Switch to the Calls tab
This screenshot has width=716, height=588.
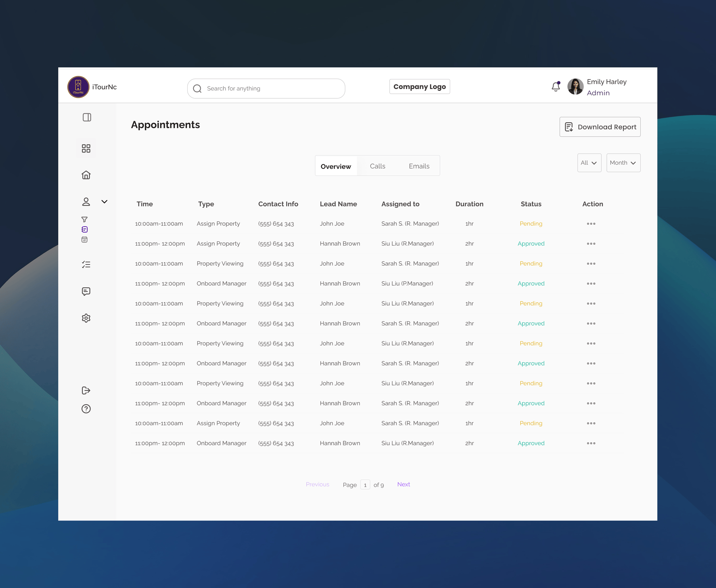pos(377,166)
